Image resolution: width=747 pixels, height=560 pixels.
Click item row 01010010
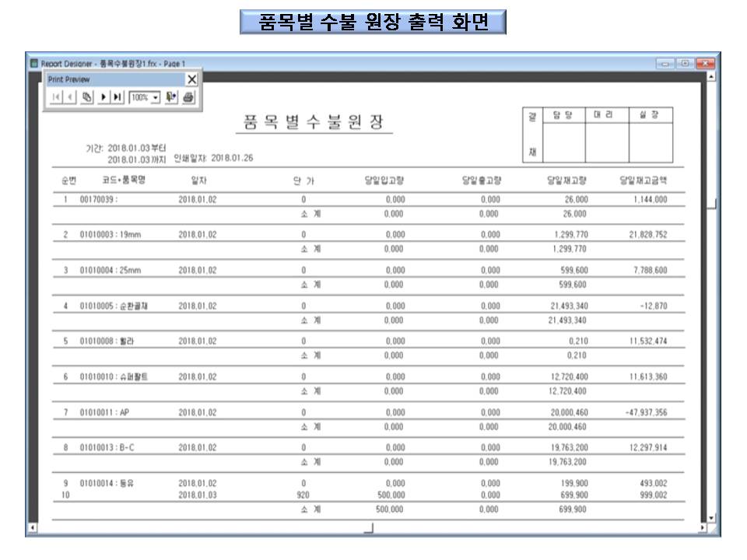(114, 377)
